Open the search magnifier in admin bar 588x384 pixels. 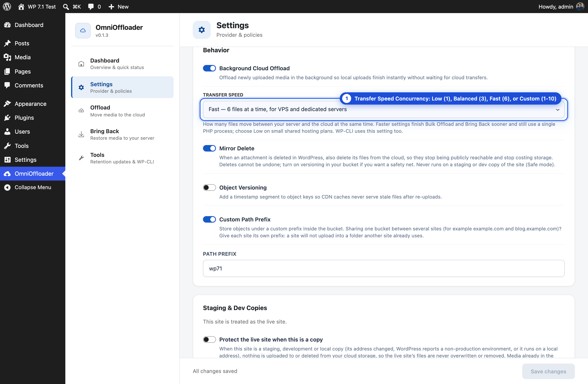66,7
